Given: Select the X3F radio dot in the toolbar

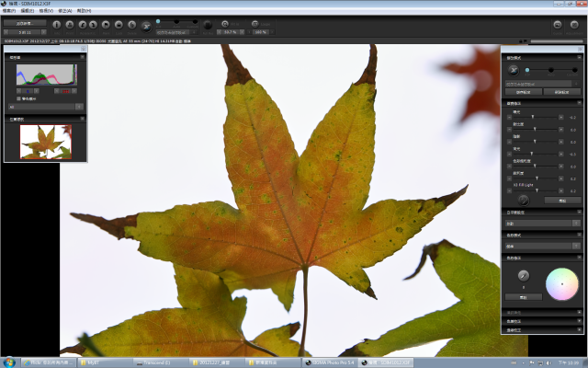Looking at the screenshot, I should (x=158, y=21).
